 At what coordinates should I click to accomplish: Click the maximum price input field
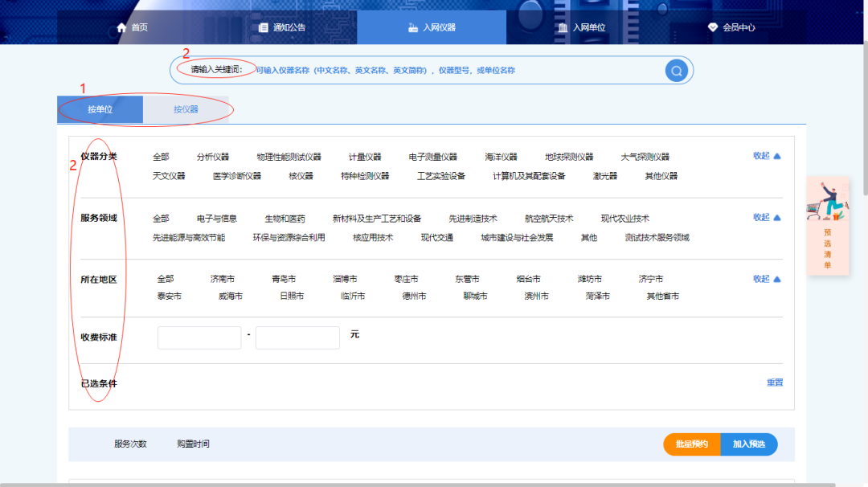click(297, 338)
